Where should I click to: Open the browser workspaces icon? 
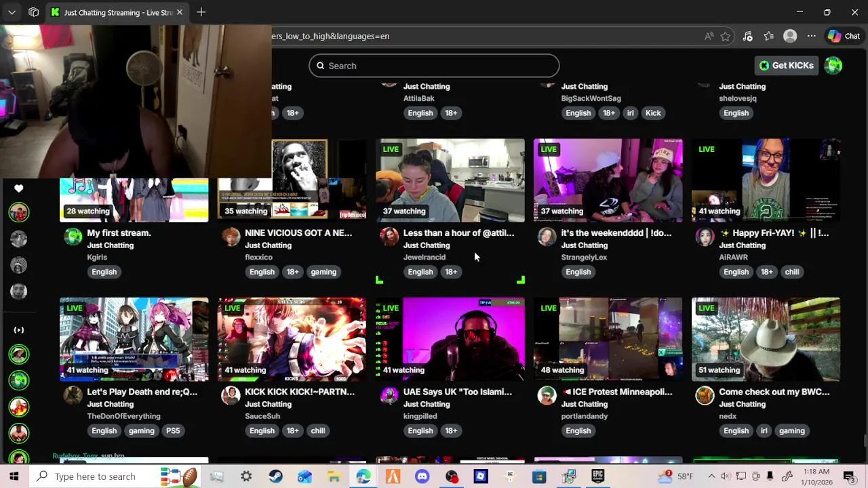pyautogui.click(x=33, y=12)
